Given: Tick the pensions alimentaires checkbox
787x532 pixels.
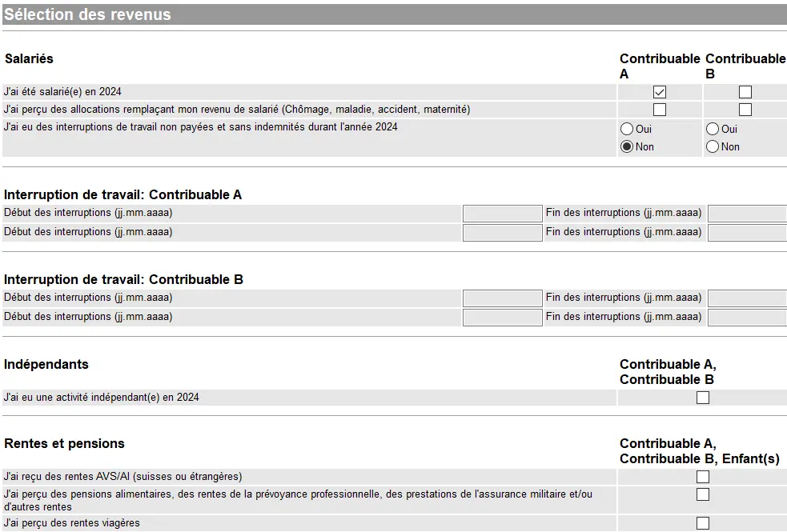Looking at the screenshot, I should click(703, 494).
